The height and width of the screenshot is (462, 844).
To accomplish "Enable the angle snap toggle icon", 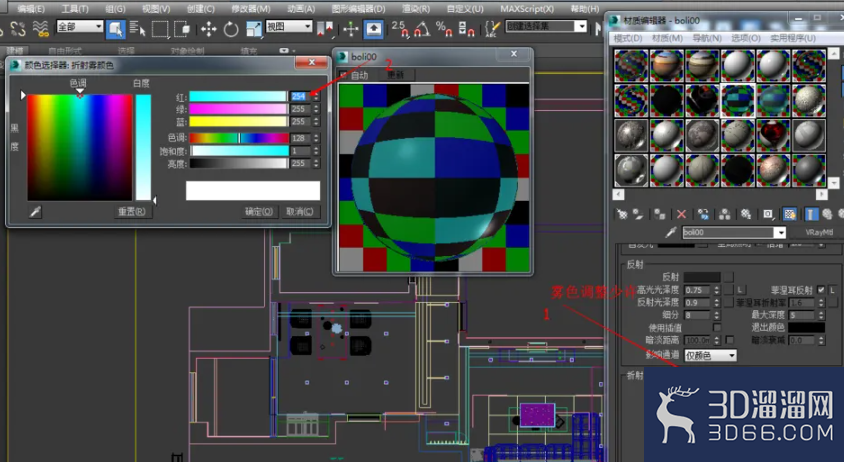I will click(x=422, y=29).
